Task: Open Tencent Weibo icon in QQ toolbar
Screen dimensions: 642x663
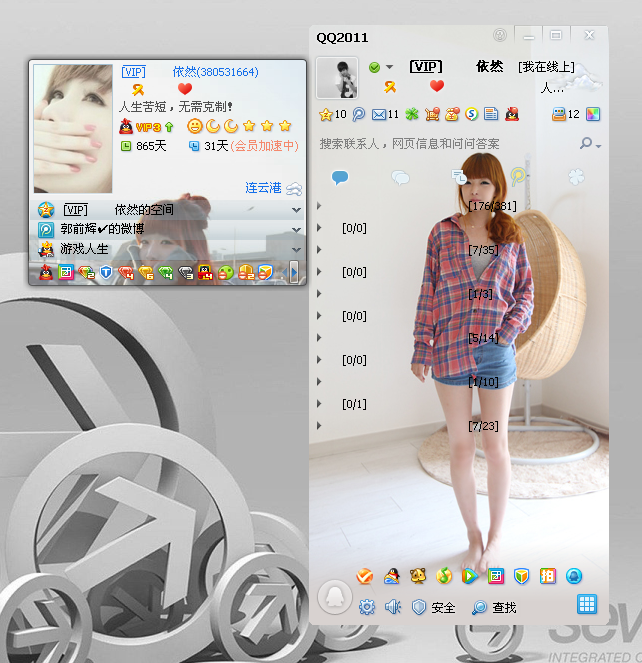Action: [359, 114]
